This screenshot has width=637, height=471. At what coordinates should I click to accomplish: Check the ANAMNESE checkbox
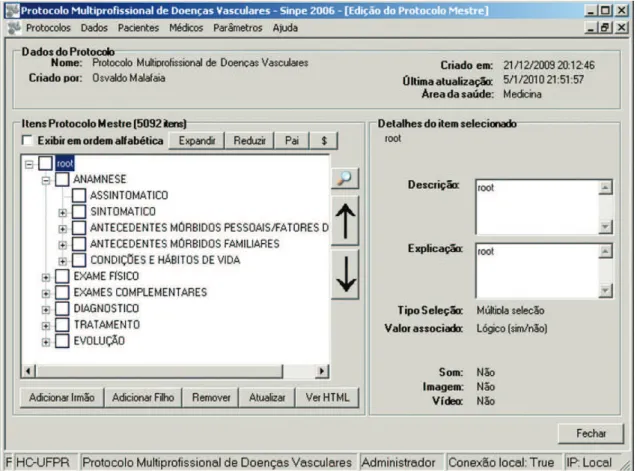point(62,179)
